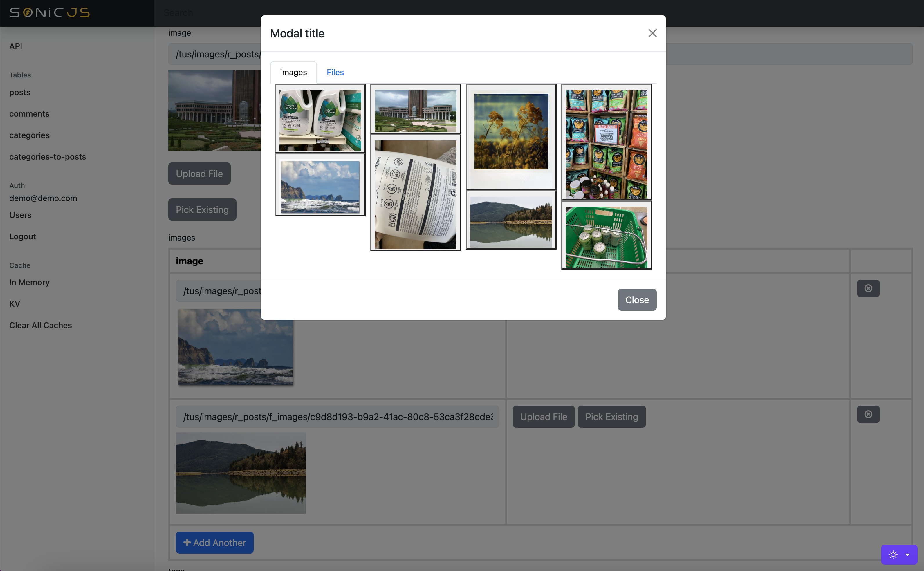924x571 pixels.
Task: Open the Users page
Action: [20, 215]
